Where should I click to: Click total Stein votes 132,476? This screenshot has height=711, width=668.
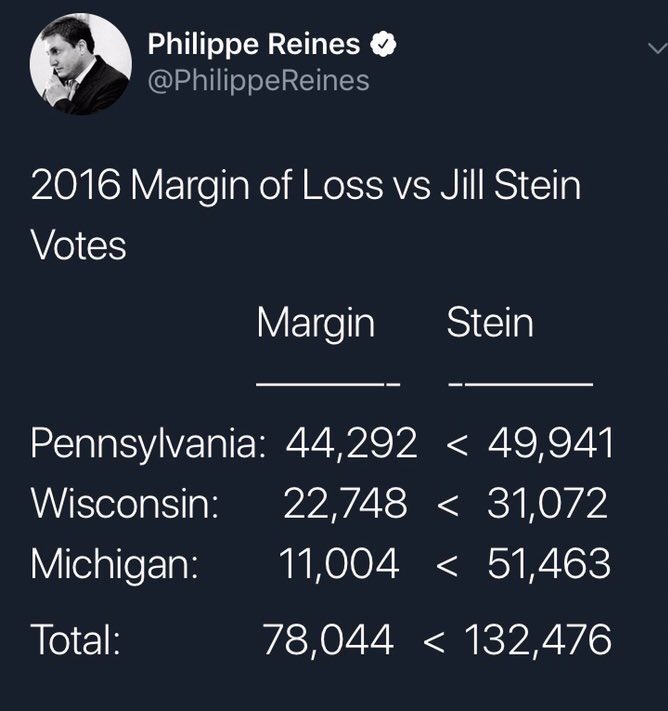537,640
